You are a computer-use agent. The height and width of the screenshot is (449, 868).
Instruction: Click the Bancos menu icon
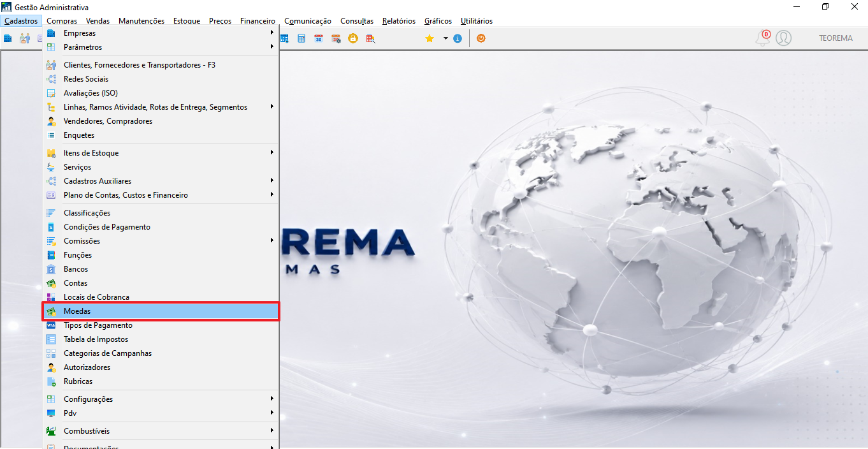point(51,269)
